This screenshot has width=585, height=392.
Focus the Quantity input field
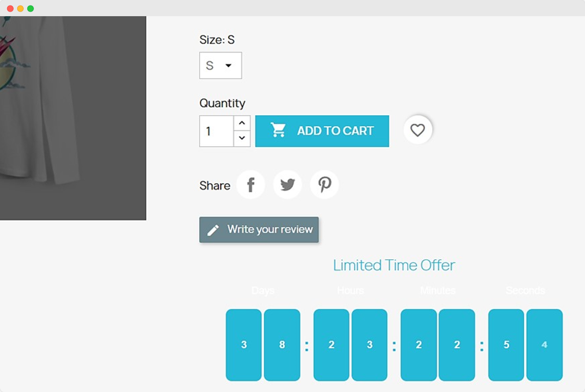coord(217,132)
